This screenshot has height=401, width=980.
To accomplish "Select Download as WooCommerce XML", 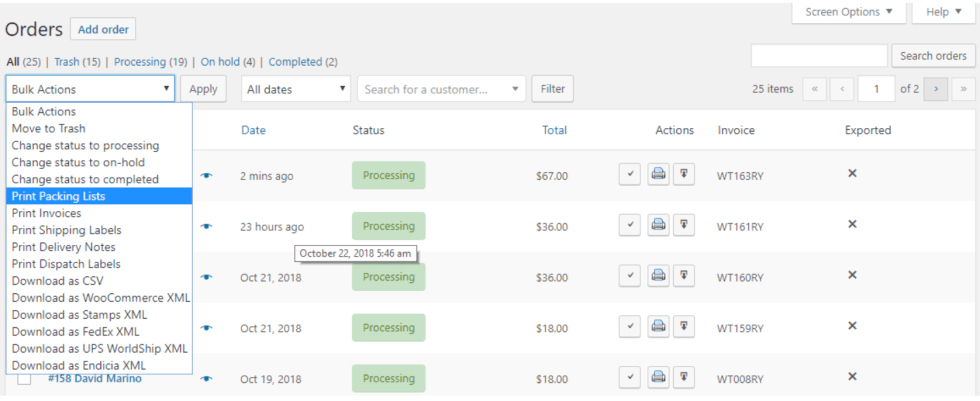I will click(99, 298).
